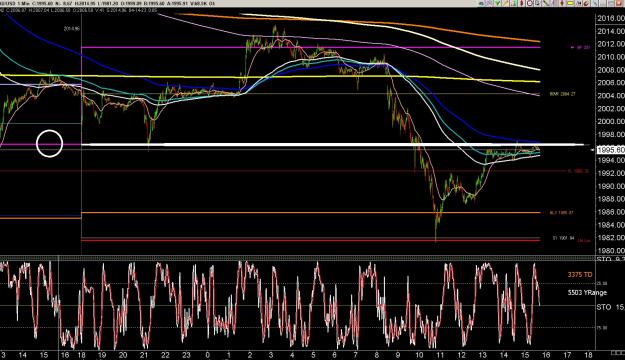Select the diagonal trend line tool icon
Image resolution: width=625 pixels, height=360 pixels.
coord(546,3)
